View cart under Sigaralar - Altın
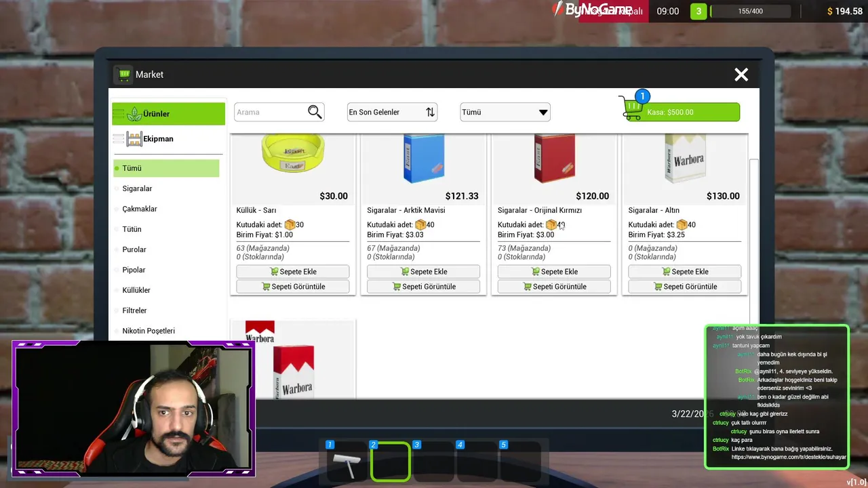This screenshot has height=488, width=868. 685,287
